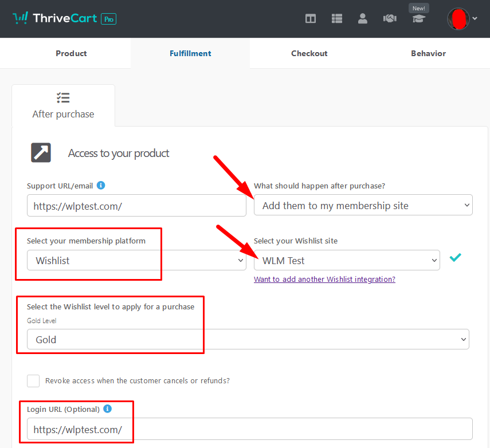Switch to the Checkout tab
490x448 pixels.
pos(309,53)
